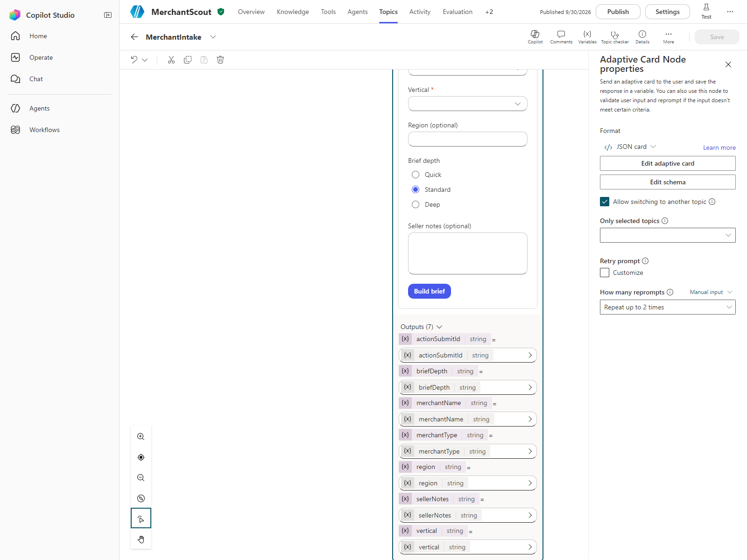Activate the selection pointer tool
Viewport: 747px width, 560px height.
[141, 518]
